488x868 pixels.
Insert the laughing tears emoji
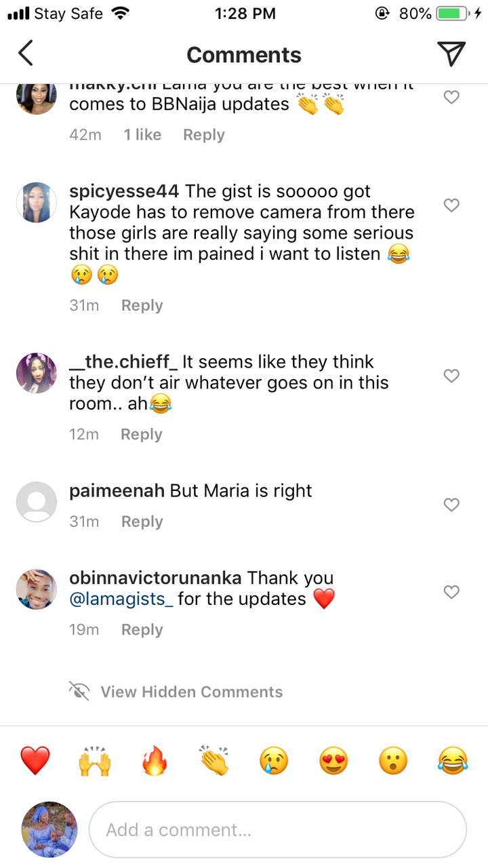(x=453, y=761)
